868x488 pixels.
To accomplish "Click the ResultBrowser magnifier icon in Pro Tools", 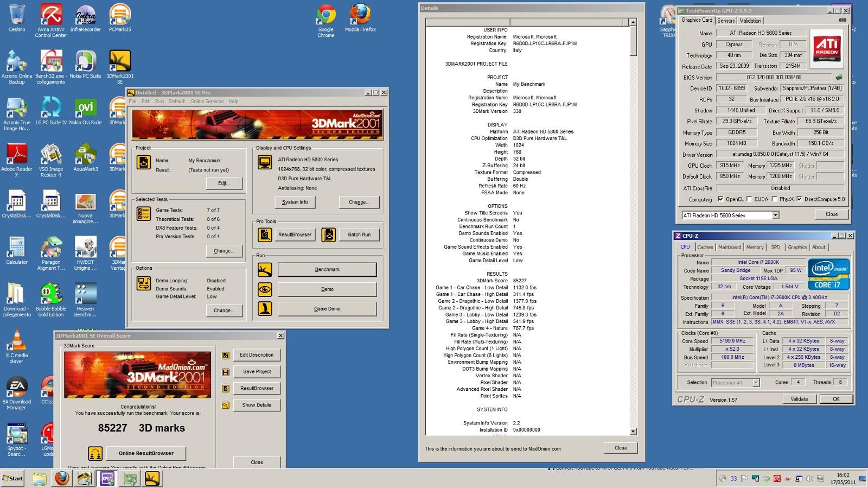I will coord(265,235).
